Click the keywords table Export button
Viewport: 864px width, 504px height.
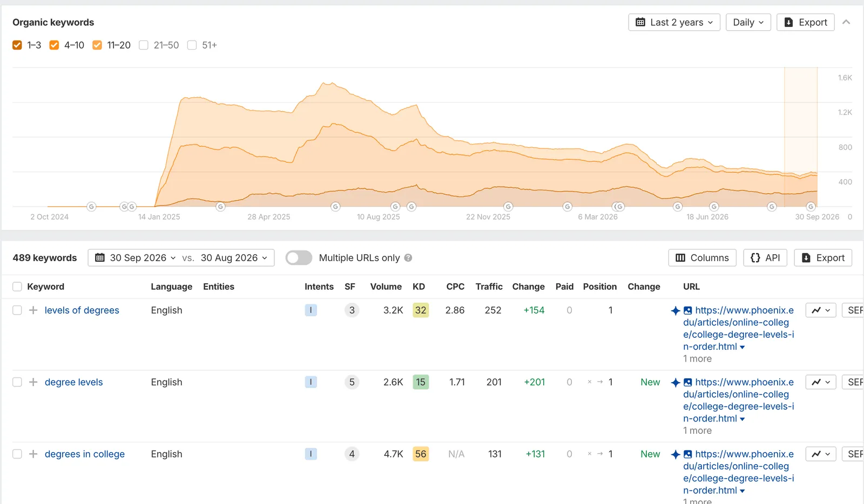click(x=823, y=258)
